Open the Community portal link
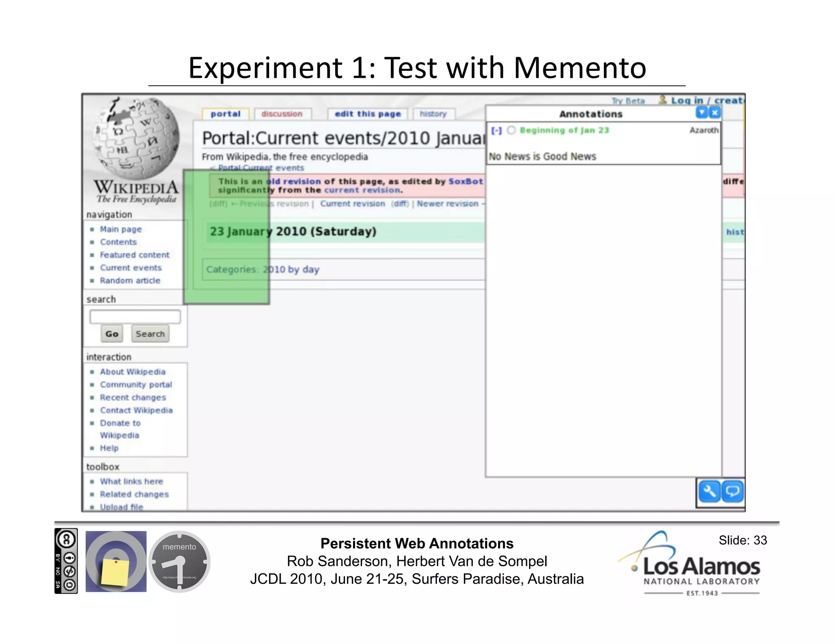 point(136,385)
